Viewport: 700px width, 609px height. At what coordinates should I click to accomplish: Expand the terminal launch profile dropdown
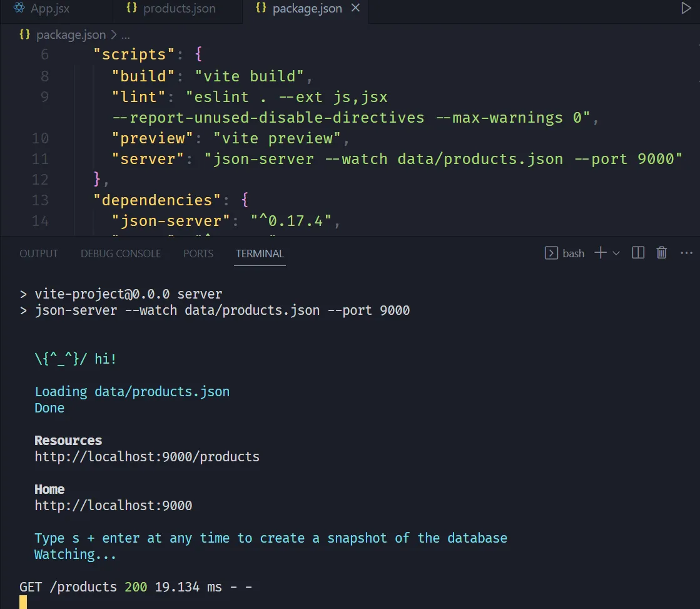[616, 253]
